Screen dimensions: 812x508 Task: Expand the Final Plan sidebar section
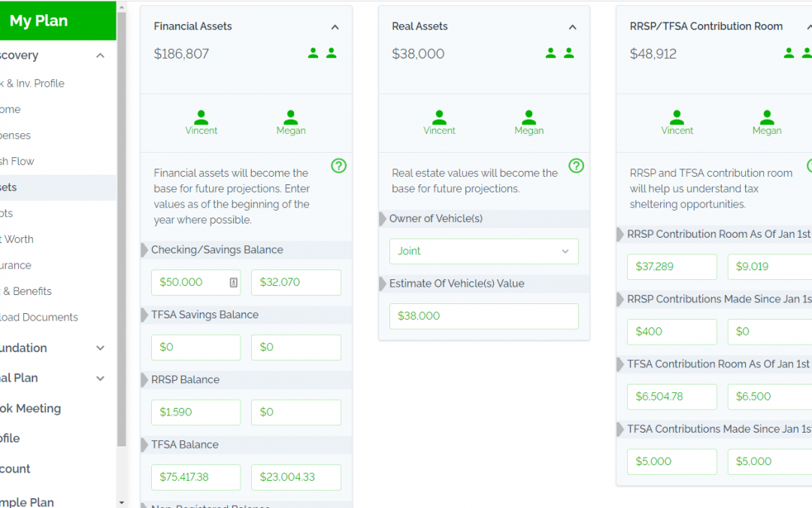[x=101, y=379]
